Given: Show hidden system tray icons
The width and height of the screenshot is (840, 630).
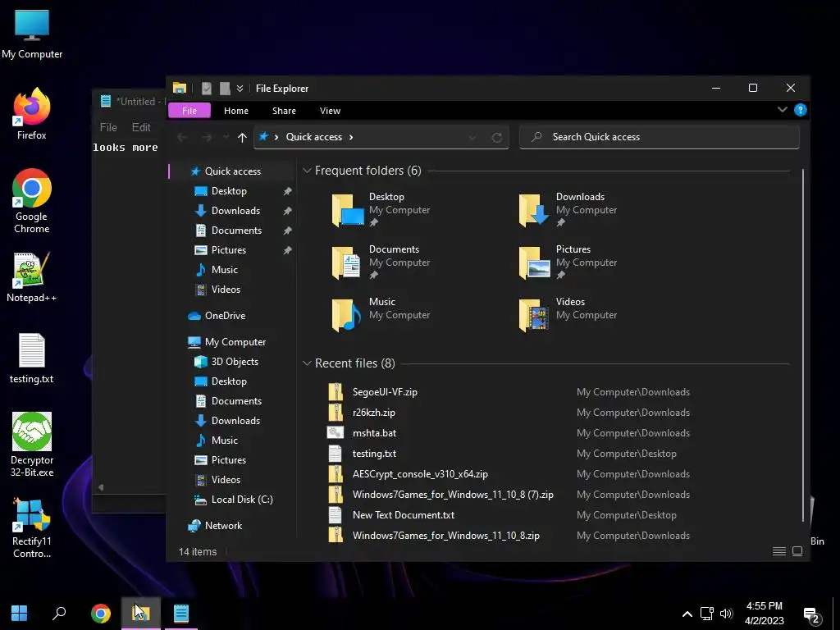Looking at the screenshot, I should click(x=687, y=614).
